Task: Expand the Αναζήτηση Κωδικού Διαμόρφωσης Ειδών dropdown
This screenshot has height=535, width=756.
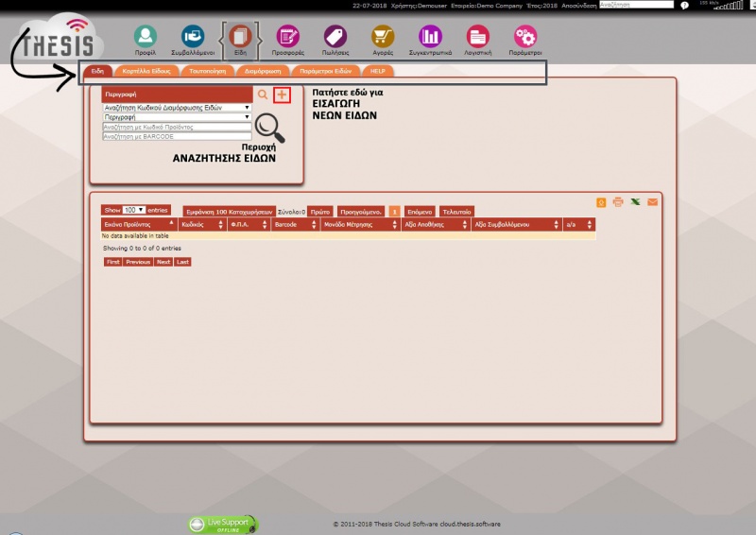Action: pyautogui.click(x=177, y=108)
